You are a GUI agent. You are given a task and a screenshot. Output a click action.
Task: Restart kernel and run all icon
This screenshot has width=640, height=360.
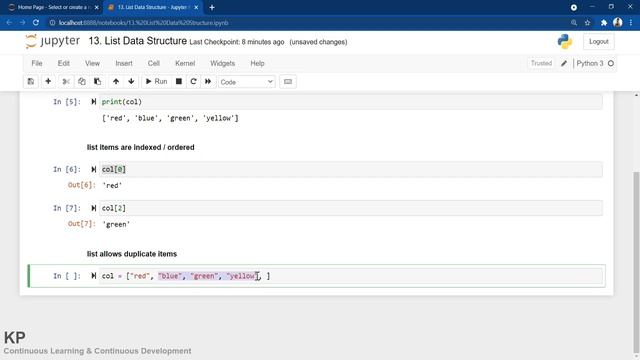tap(208, 82)
